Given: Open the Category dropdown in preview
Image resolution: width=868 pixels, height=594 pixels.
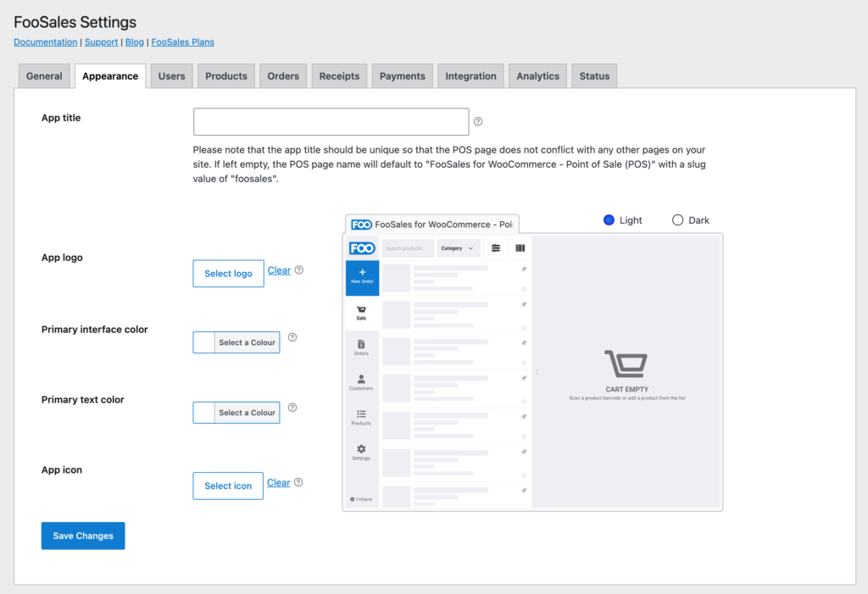Looking at the screenshot, I should (x=458, y=248).
